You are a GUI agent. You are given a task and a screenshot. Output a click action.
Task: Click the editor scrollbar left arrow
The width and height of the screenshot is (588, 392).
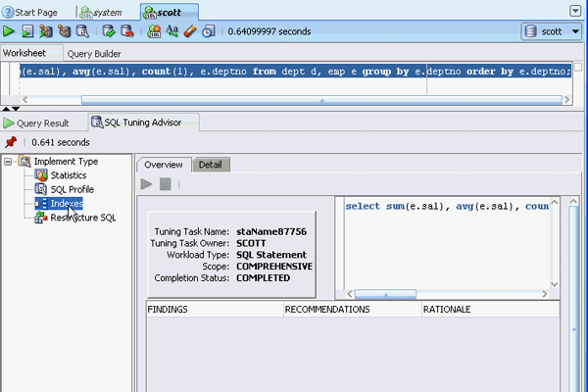[x=24, y=100]
